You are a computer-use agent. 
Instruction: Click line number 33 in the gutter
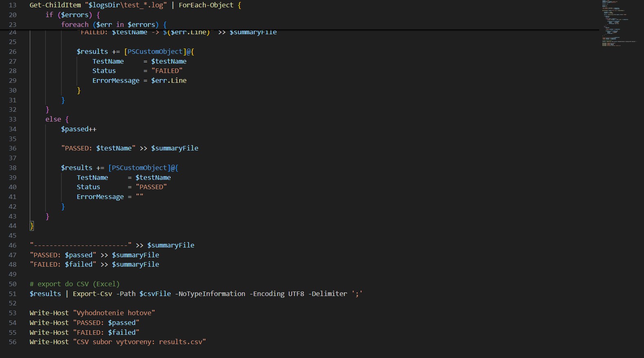13,119
